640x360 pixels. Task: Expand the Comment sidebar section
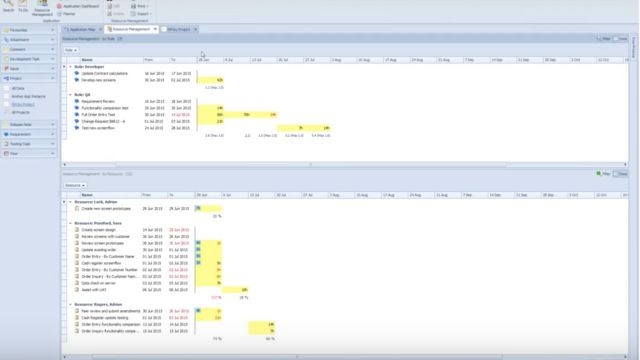tap(29, 49)
